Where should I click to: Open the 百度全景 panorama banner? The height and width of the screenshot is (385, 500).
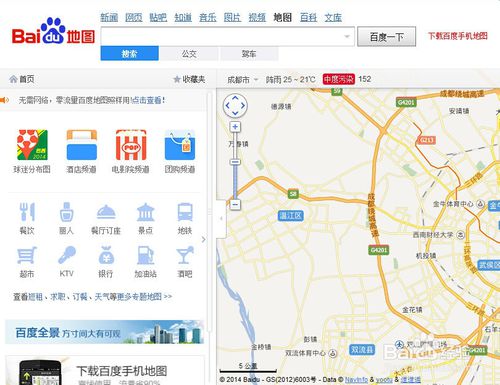click(104, 332)
